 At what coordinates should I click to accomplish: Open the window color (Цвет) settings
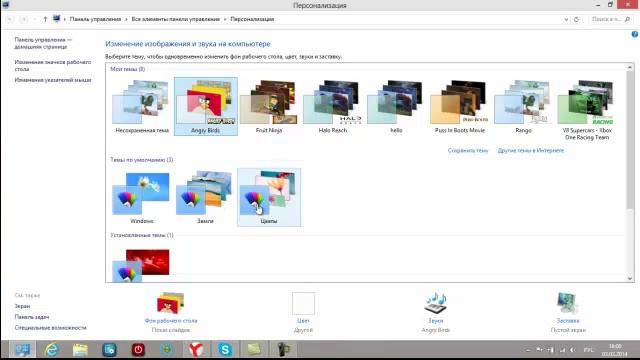pos(303,304)
